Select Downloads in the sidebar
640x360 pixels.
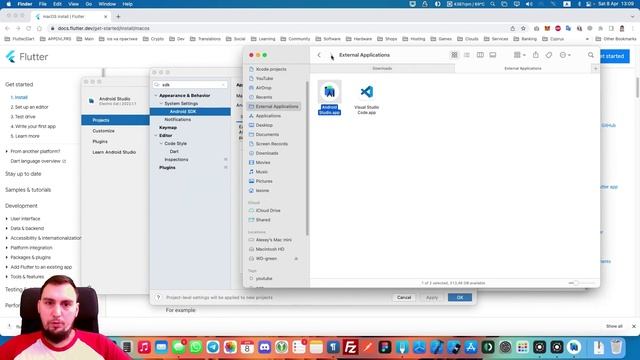[267, 153]
